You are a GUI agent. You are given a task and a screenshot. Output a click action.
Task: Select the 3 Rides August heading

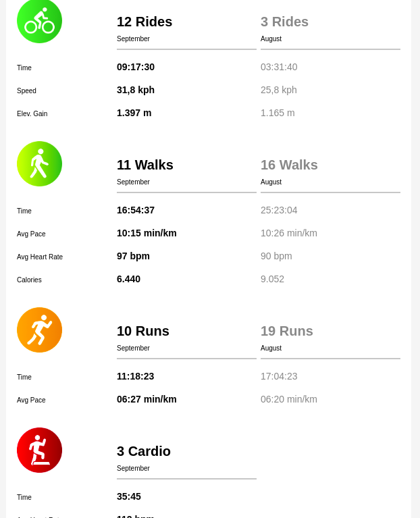[284, 22]
